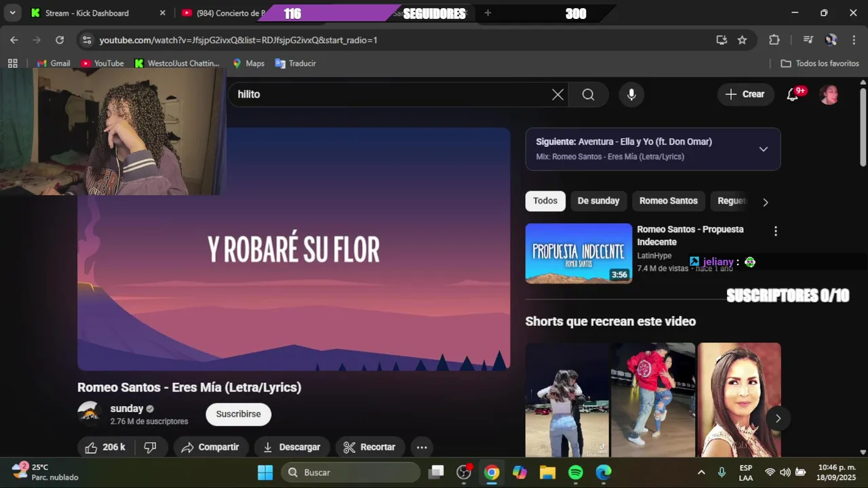868x488 pixels.
Task: Subscribe to the sunday channel
Action: (238, 414)
